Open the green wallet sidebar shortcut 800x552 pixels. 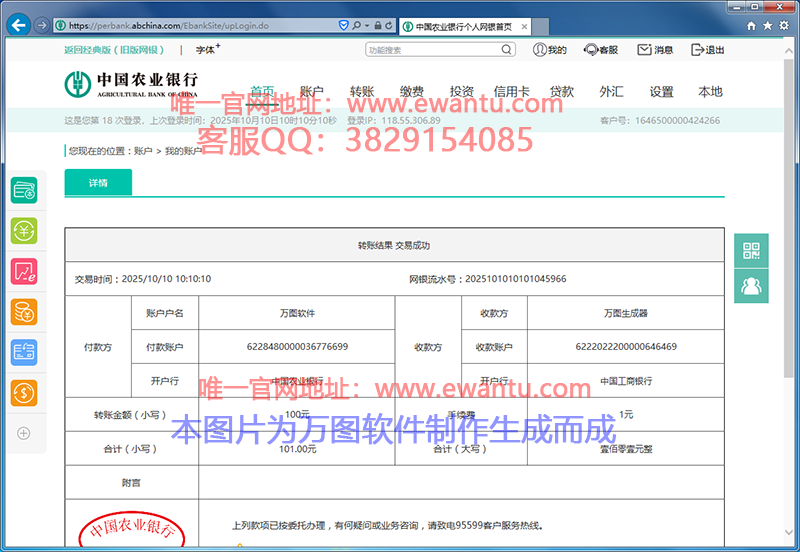(24, 190)
